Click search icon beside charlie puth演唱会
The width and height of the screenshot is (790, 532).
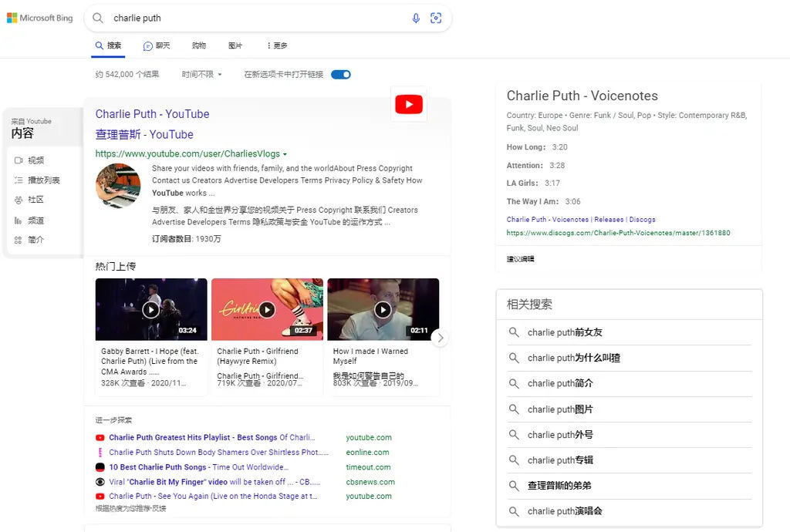point(513,511)
